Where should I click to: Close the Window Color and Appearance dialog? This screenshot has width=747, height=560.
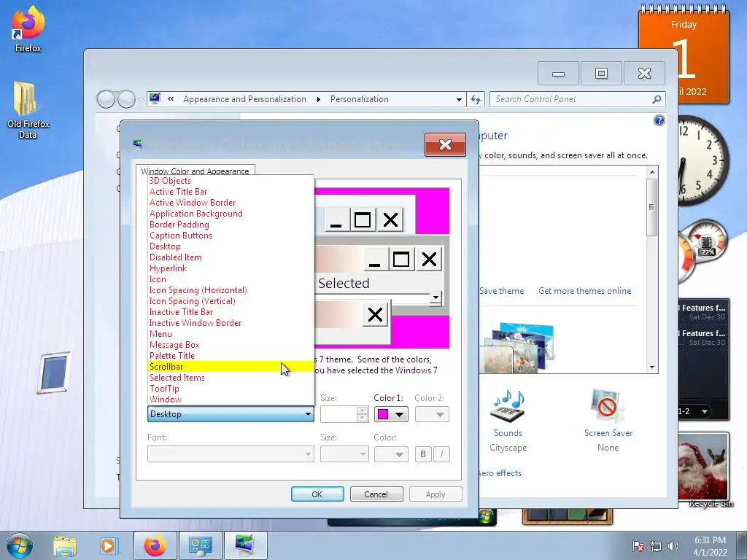pyautogui.click(x=445, y=145)
